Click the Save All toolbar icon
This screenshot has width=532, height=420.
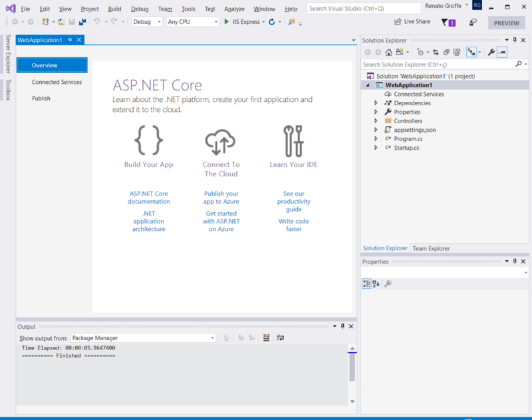pyautogui.click(x=82, y=22)
